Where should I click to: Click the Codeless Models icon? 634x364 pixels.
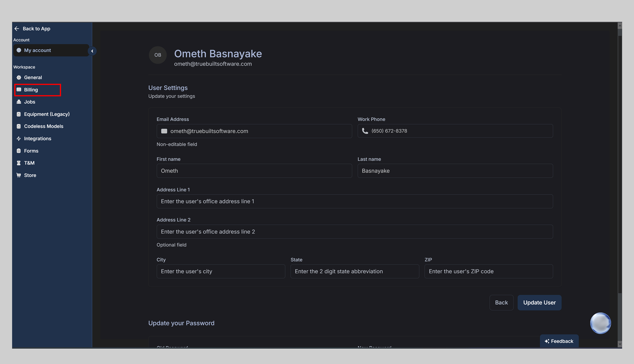tap(19, 126)
